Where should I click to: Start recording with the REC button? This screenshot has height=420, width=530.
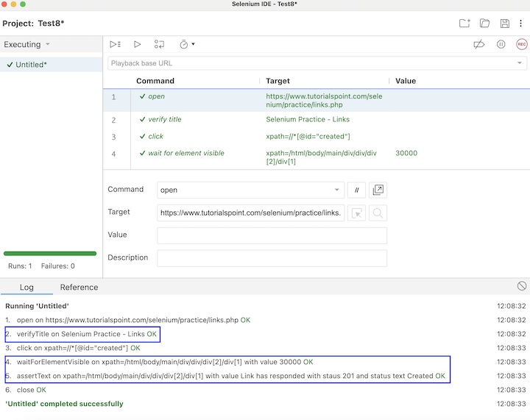[522, 44]
